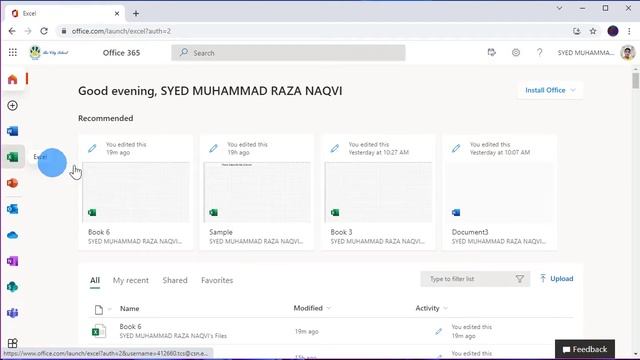The width and height of the screenshot is (640, 360).
Task: Close the Excel browser tab
Action: point(117,13)
